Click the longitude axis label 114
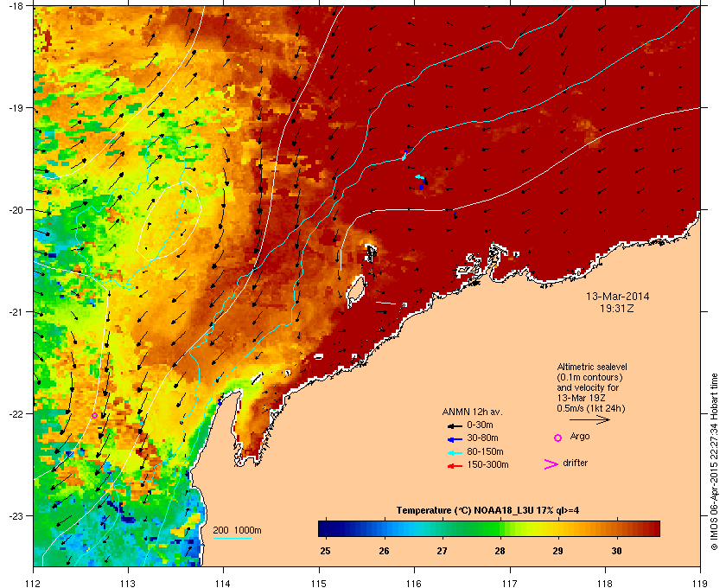 coord(224,583)
